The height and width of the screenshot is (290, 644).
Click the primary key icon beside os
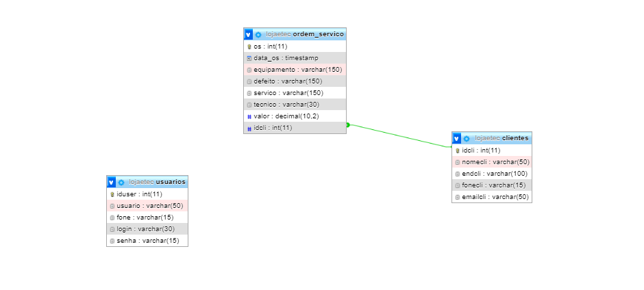click(x=249, y=47)
